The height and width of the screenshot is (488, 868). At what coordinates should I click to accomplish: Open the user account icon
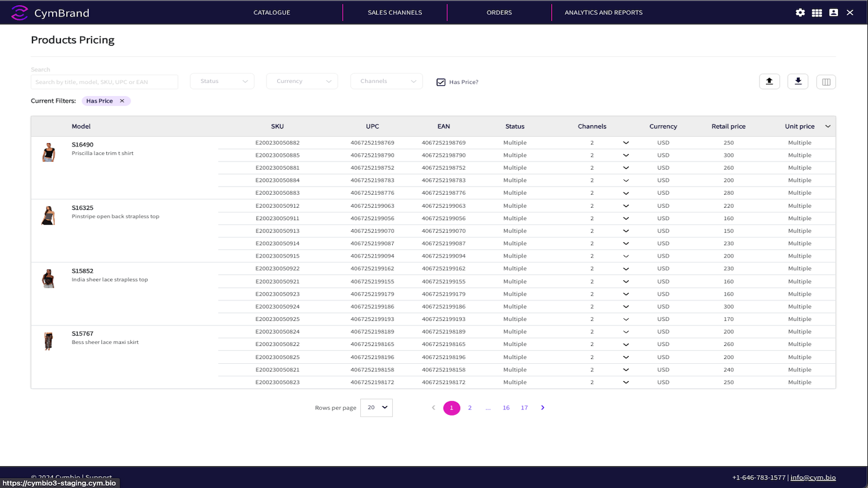coord(834,12)
